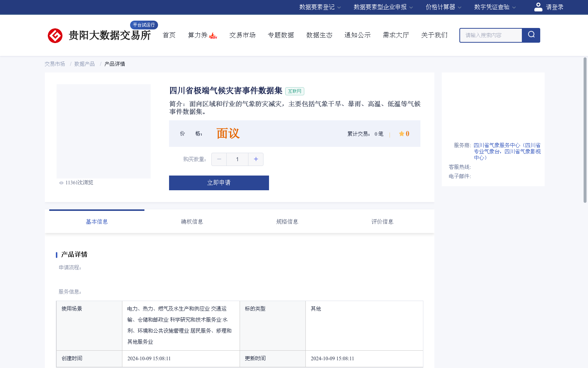588x368 pixels.
Task: Click the 申请流程 label
Action: [x=70, y=268]
